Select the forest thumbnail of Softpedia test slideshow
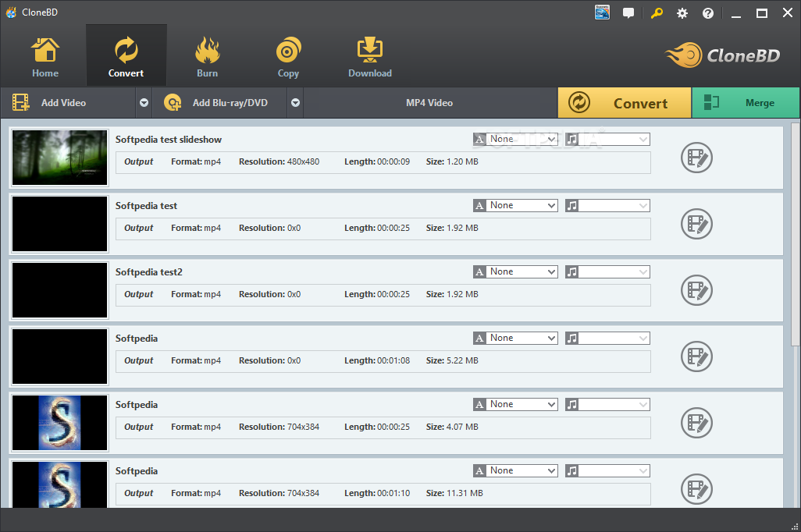The height and width of the screenshot is (532, 801). point(60,158)
